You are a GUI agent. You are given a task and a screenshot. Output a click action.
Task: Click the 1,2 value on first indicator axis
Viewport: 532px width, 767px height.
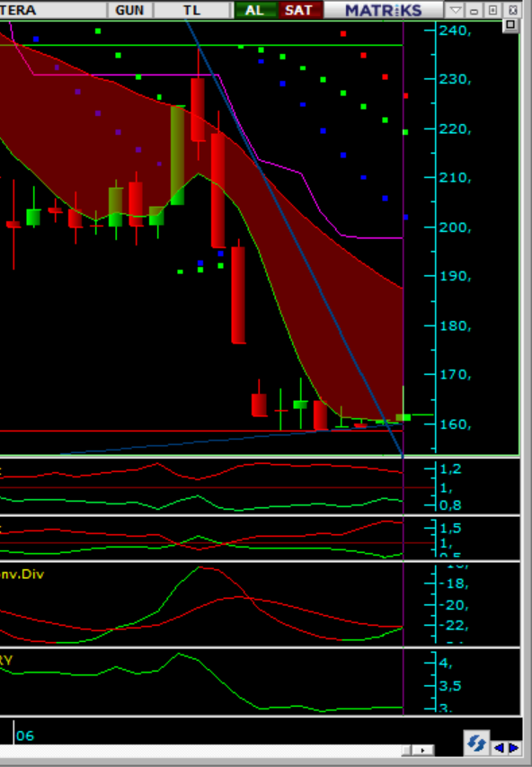[x=450, y=469]
